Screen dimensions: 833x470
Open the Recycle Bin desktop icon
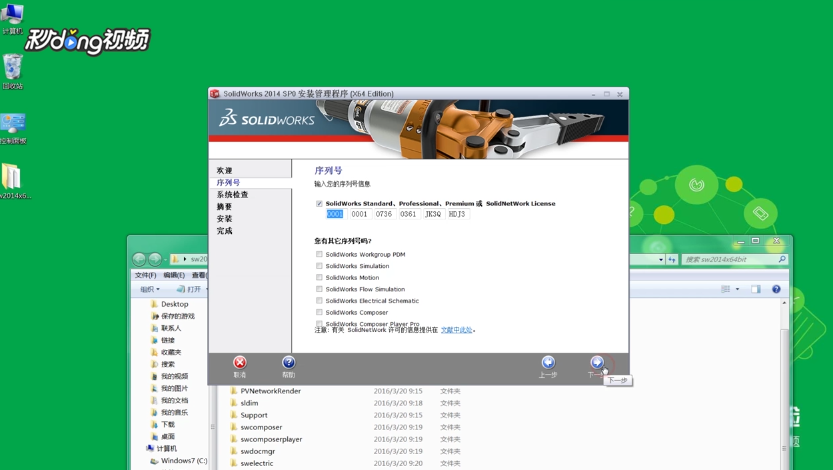click(x=12, y=67)
